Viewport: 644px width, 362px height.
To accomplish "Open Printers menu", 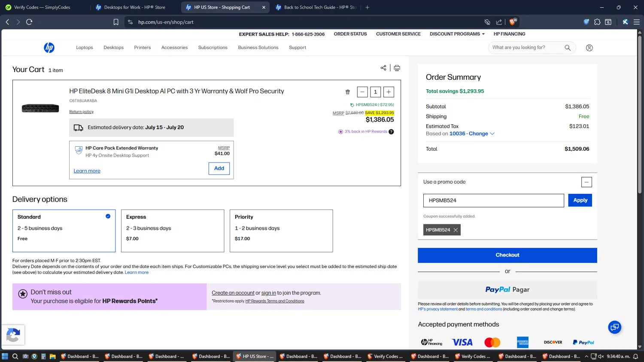I will tap(143, 48).
